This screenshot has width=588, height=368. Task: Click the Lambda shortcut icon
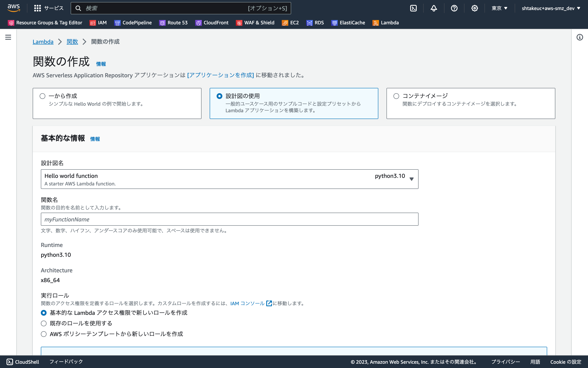point(376,23)
